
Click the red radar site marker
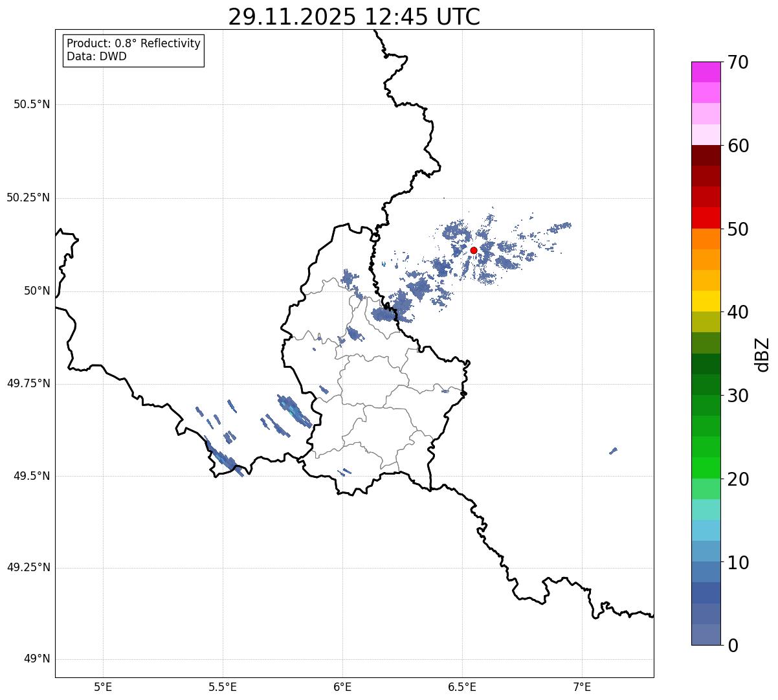474,250
